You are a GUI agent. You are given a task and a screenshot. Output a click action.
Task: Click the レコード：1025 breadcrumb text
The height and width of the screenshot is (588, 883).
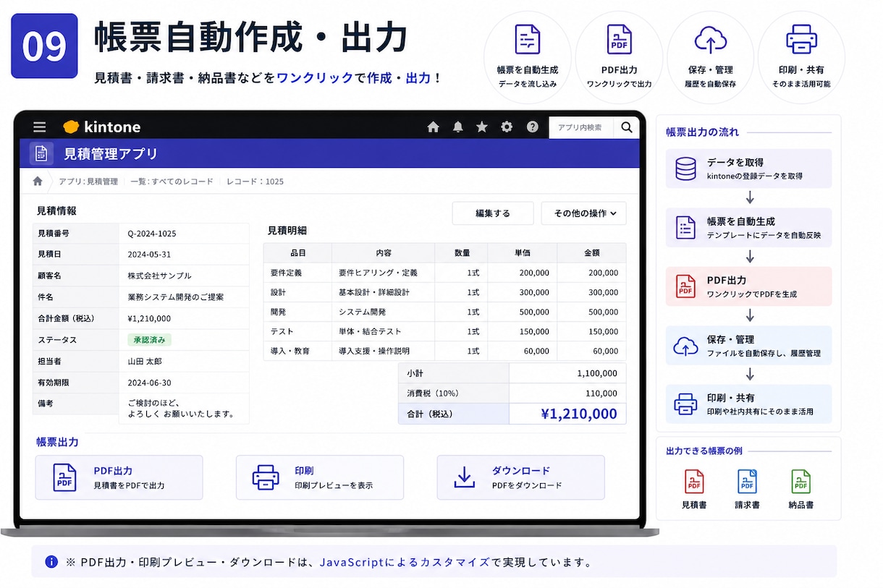255,182
